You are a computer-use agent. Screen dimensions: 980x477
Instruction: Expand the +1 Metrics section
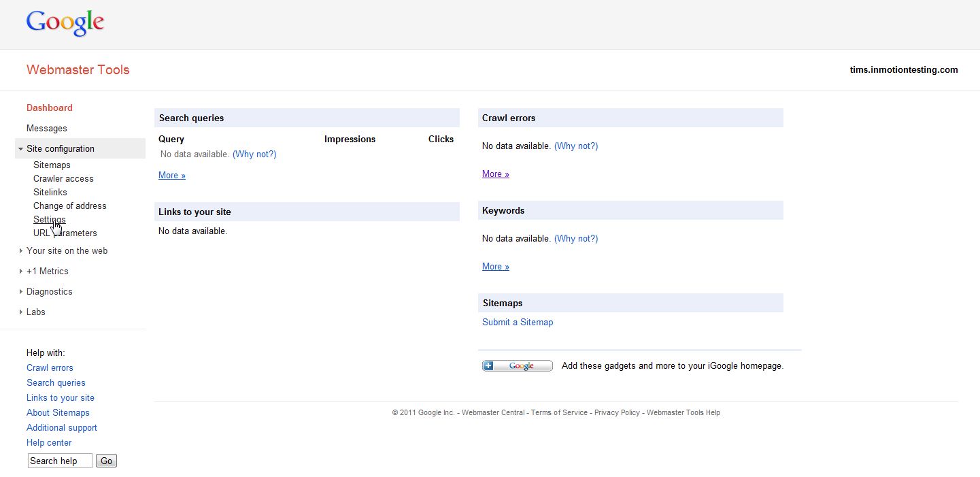coord(47,271)
